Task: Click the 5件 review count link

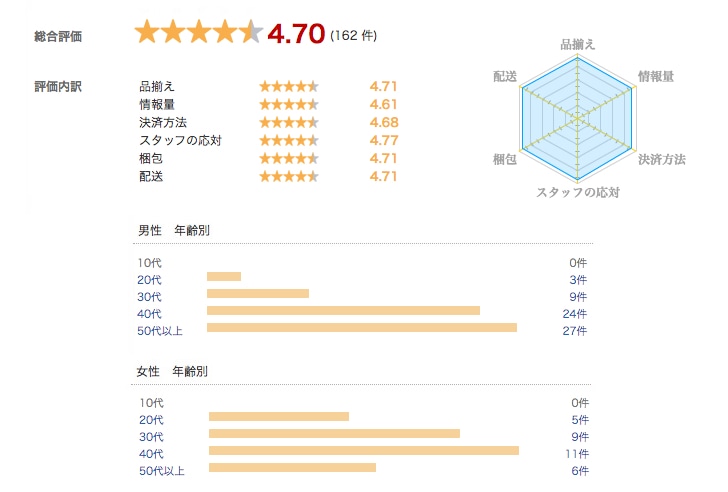Action: tap(578, 419)
